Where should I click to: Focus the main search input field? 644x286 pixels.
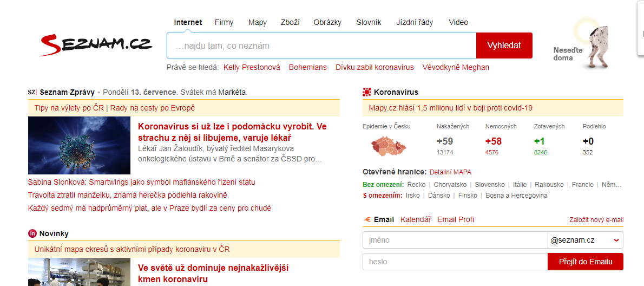click(321, 46)
